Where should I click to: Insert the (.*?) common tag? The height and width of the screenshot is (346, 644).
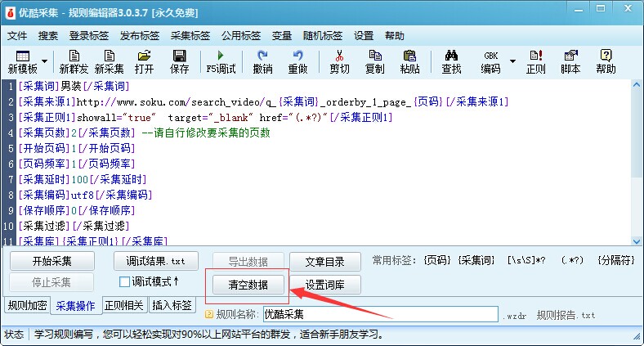click(572, 260)
